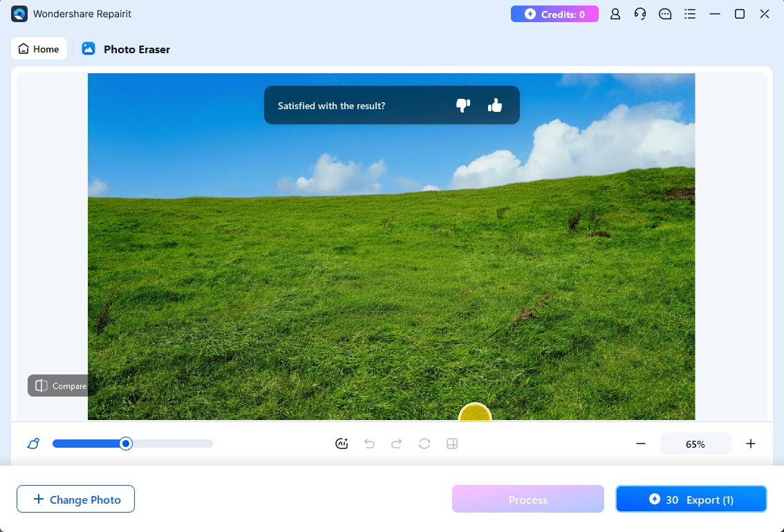
Task: Close the Repairit window
Action: point(765,14)
